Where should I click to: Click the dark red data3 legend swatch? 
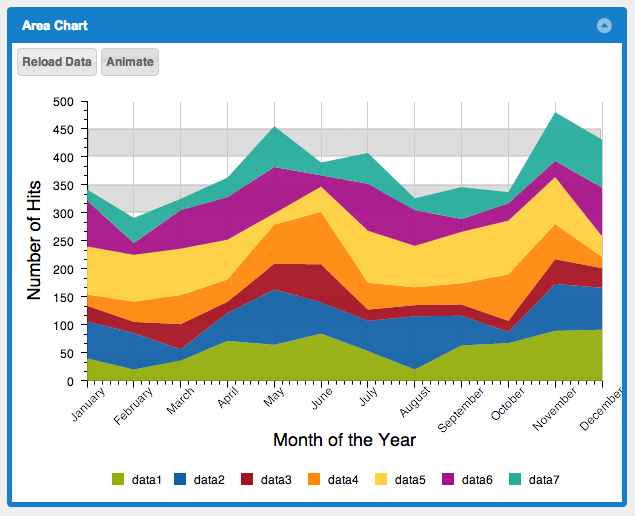point(249,480)
